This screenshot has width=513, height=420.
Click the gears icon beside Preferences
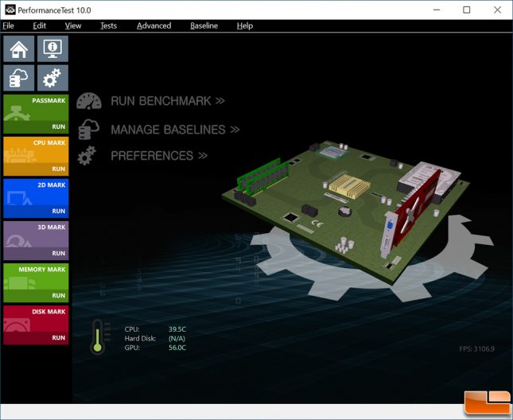coord(87,156)
